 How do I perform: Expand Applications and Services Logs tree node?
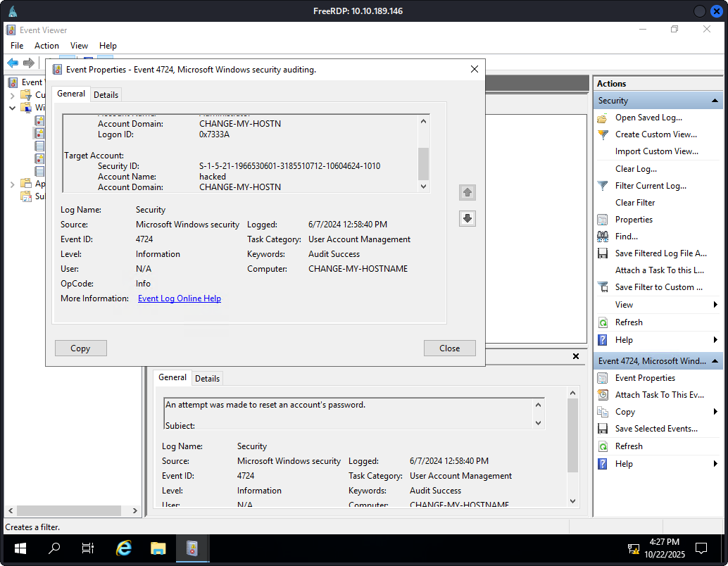click(x=12, y=184)
